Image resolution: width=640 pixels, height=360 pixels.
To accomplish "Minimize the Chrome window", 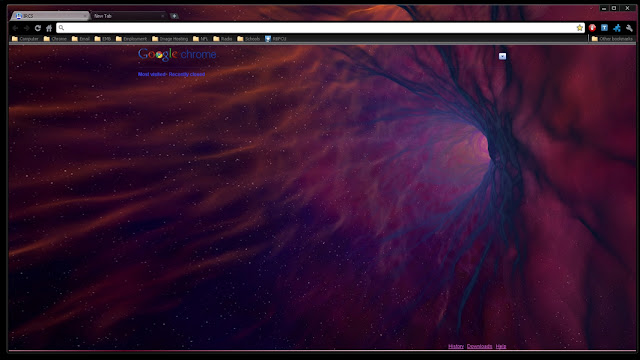I will click(x=604, y=8).
